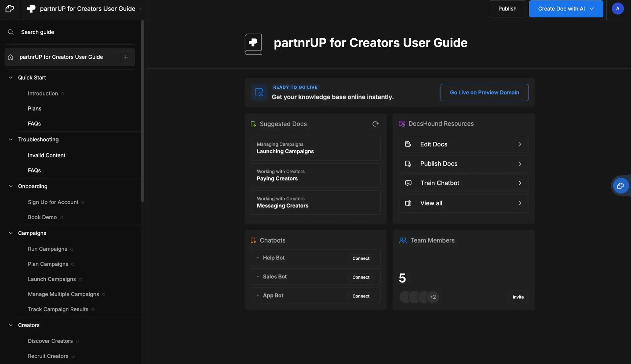Open Messaging Creators suggested doc

(x=315, y=203)
